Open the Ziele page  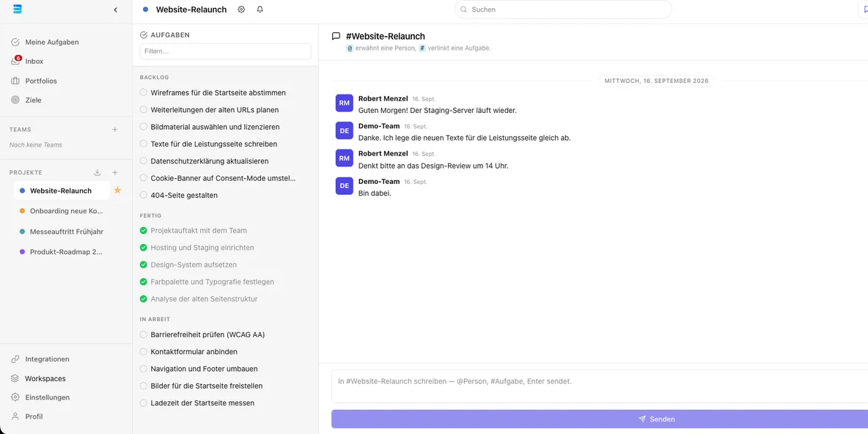point(33,100)
